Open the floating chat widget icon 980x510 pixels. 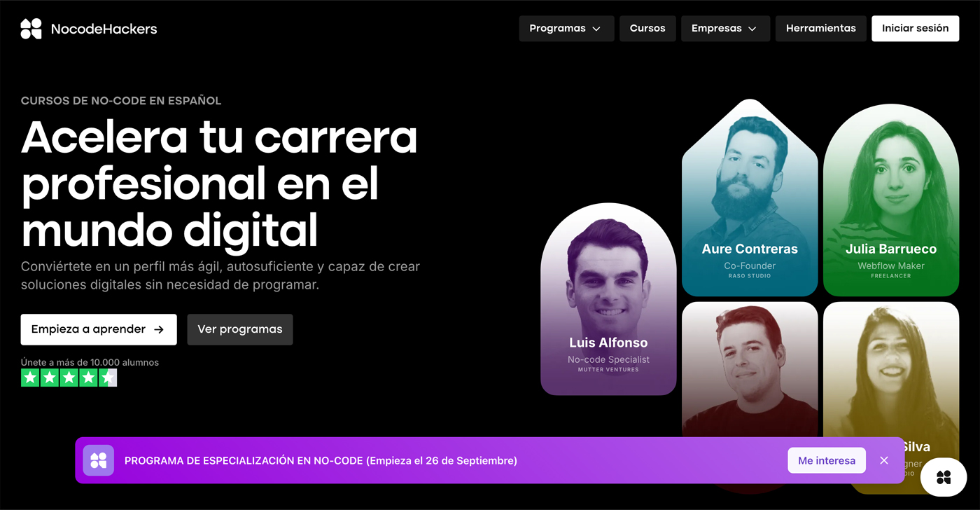click(x=943, y=477)
